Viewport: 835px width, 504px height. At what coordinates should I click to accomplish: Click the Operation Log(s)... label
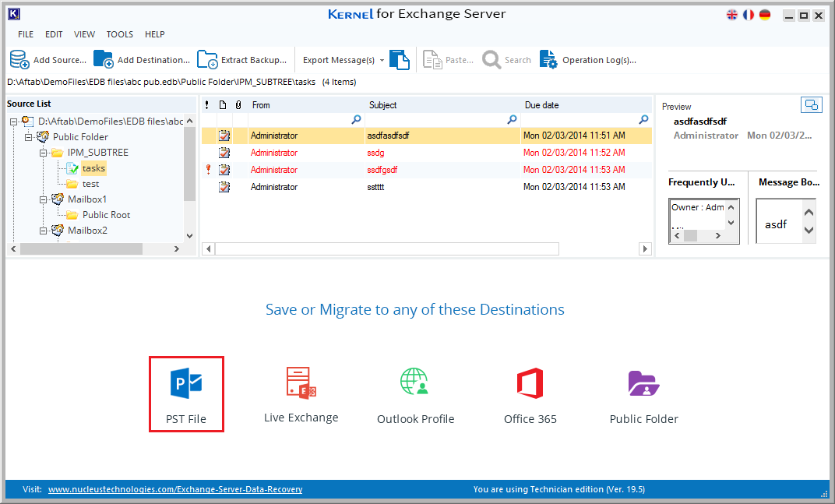pos(600,60)
